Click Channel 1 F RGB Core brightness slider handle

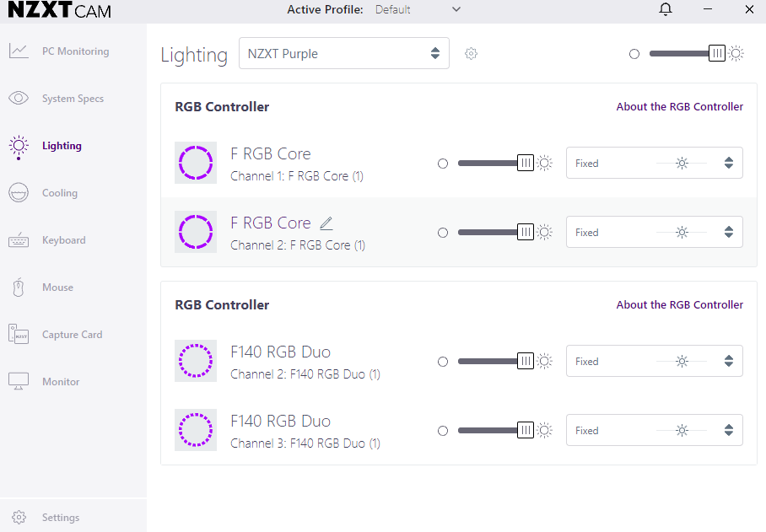click(526, 163)
